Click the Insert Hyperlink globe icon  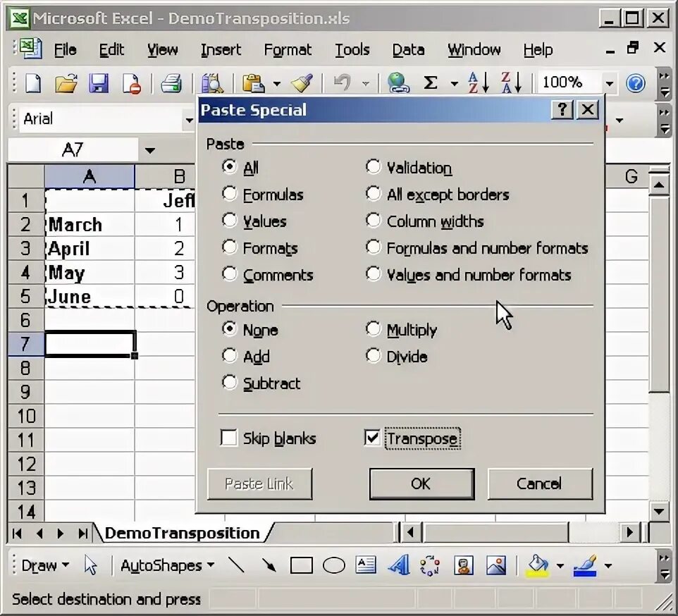point(397,82)
